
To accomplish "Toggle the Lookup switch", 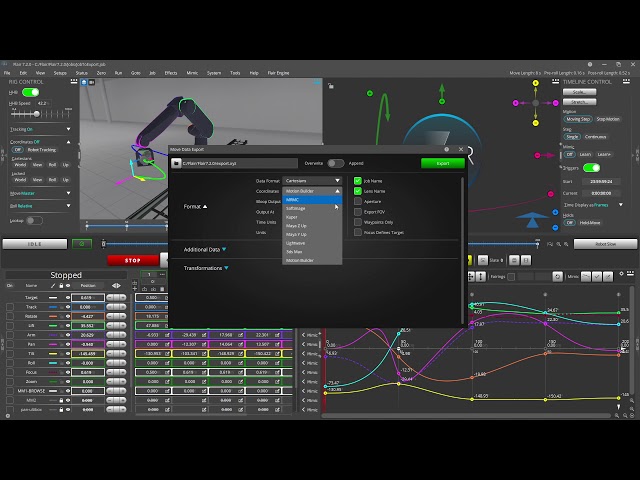I will point(34,221).
